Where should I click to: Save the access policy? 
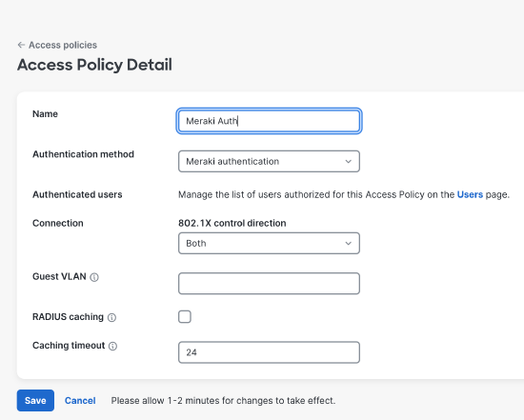coord(35,400)
